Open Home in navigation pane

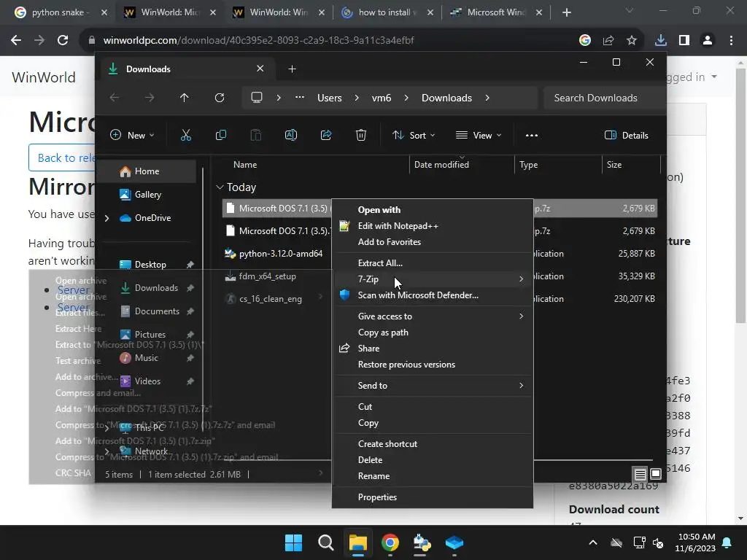(x=147, y=171)
